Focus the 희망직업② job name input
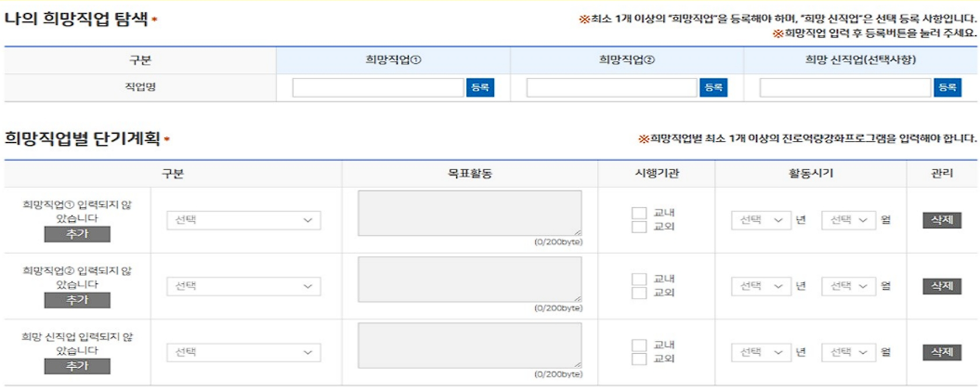Screen dimensions: 980x392 pos(611,87)
